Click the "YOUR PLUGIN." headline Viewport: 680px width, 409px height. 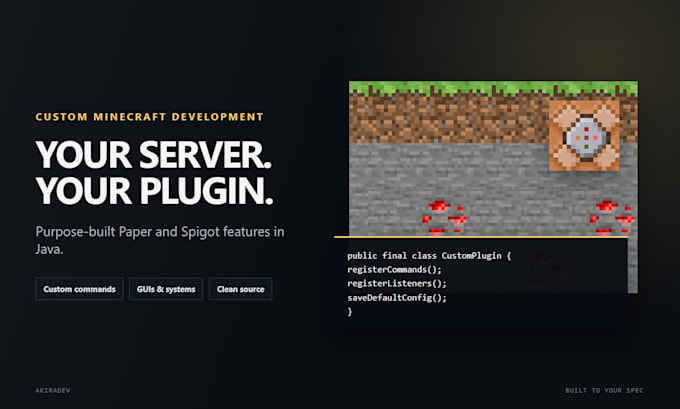pyautogui.click(x=154, y=191)
